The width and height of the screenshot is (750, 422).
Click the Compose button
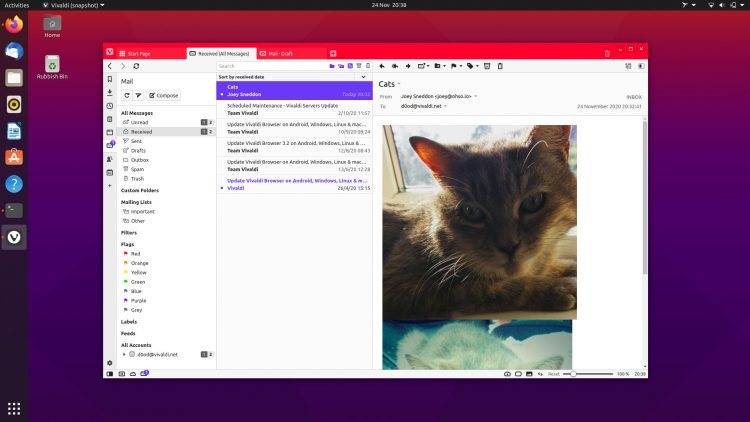pos(164,95)
